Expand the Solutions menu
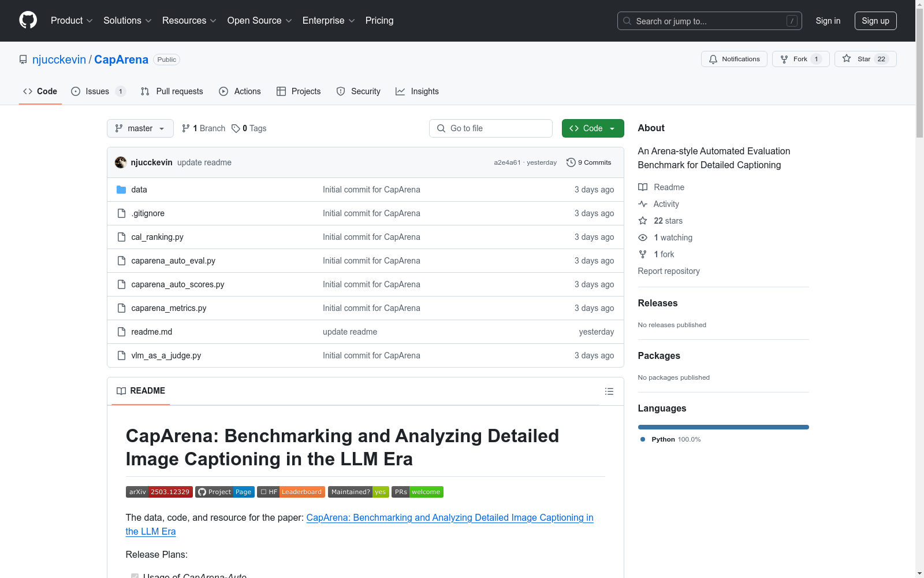 pos(128,21)
